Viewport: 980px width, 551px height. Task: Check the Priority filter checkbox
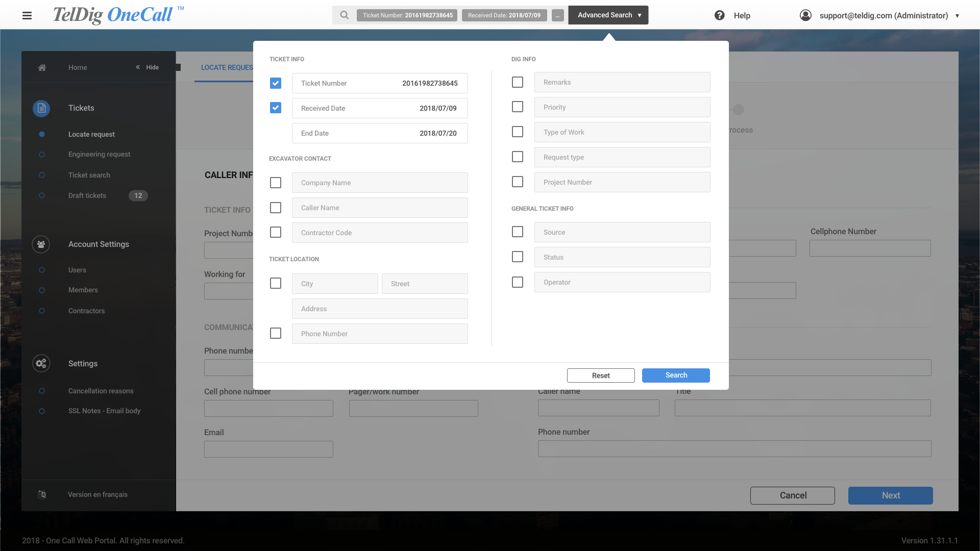click(518, 107)
